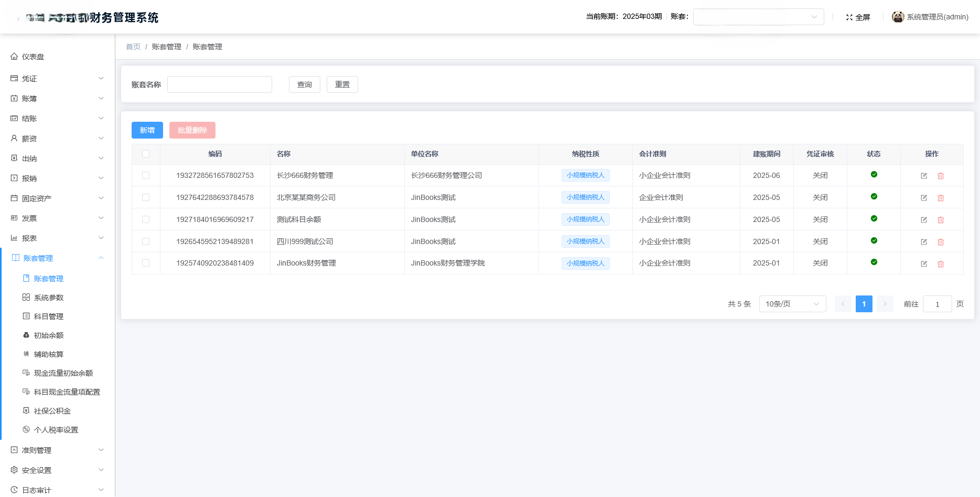Open the 仪表盘 dashboard icon
The image size is (980, 497).
[14, 56]
